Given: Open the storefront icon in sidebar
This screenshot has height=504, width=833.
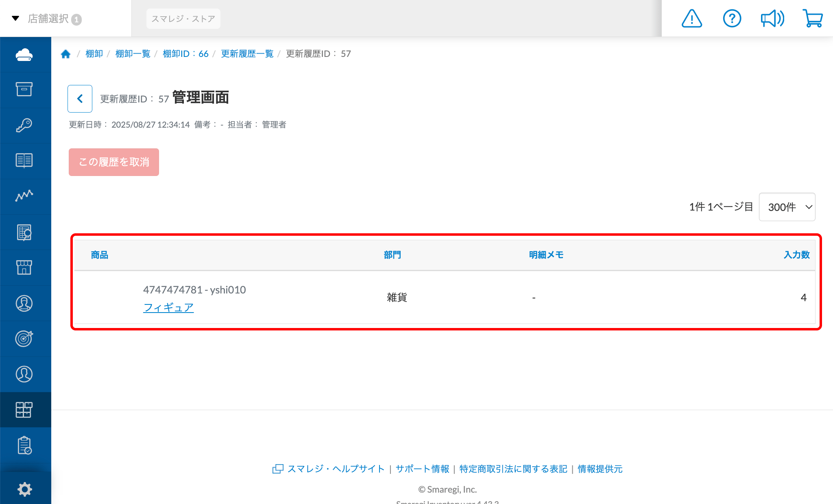Looking at the screenshot, I should [25, 267].
